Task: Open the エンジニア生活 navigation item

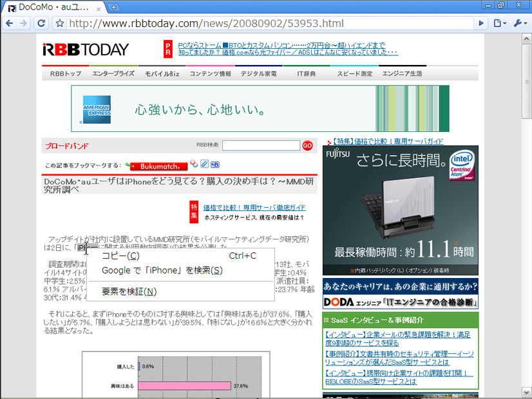Action: (x=402, y=73)
